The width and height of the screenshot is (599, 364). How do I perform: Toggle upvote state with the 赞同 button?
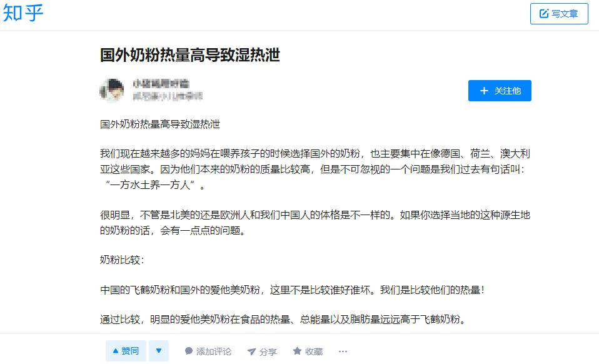coord(126,351)
